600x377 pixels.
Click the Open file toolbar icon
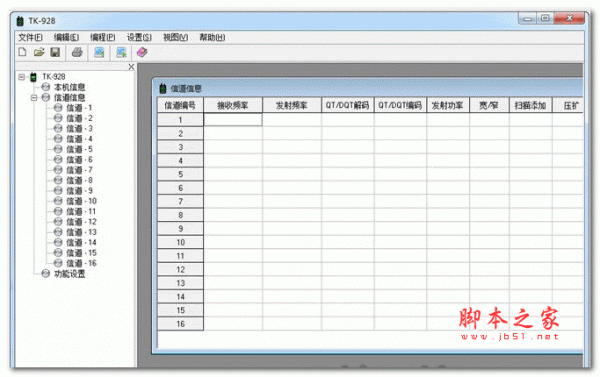point(39,52)
